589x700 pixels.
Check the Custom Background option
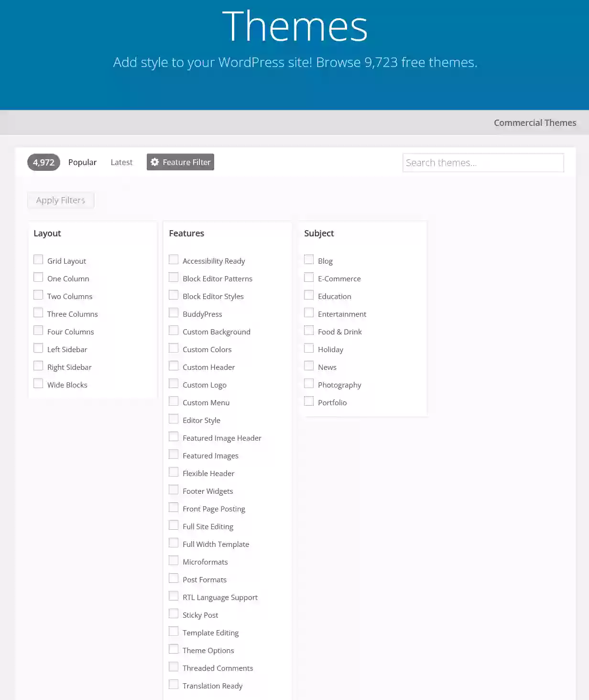point(174,330)
